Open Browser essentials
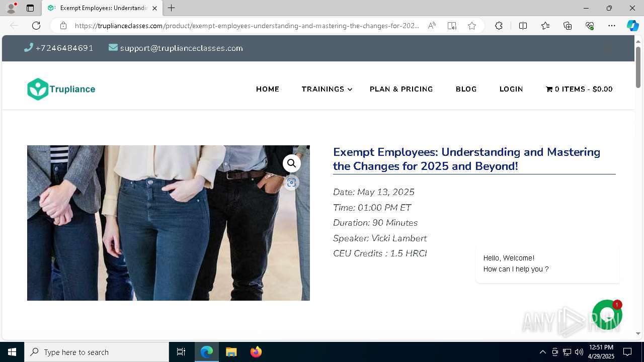The image size is (644, 362). coord(590,26)
